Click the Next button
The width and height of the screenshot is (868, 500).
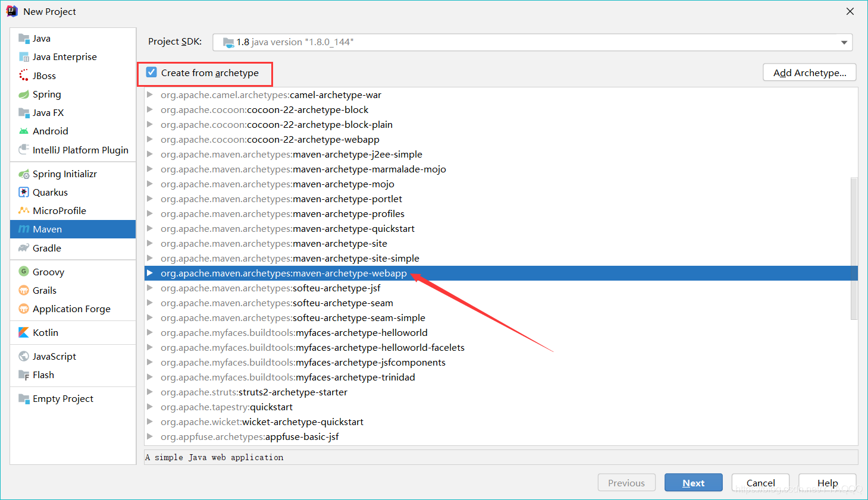693,483
